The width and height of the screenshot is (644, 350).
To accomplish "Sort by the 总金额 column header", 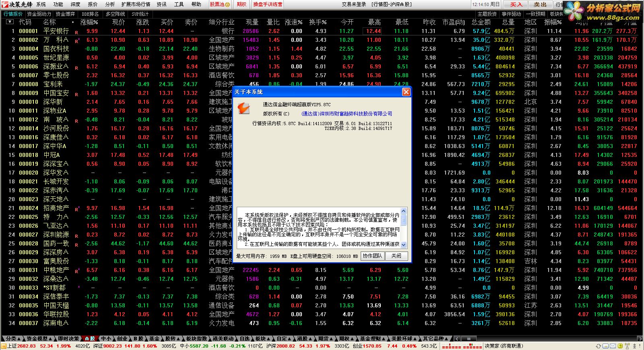I will (481, 22).
